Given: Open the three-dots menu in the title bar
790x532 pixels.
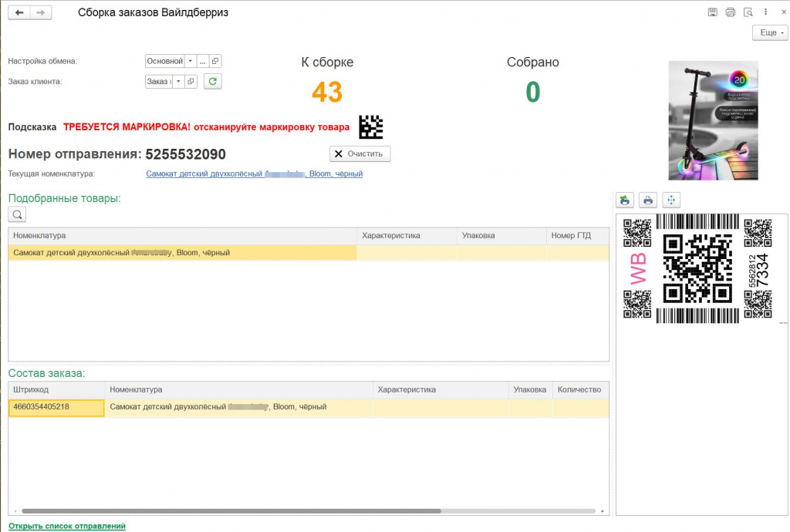Looking at the screenshot, I should (x=765, y=12).
